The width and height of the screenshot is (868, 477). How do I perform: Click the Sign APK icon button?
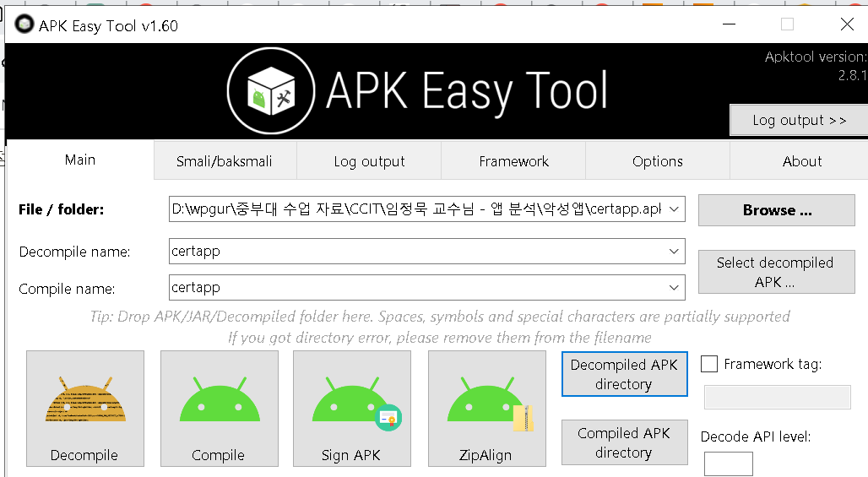click(x=351, y=409)
